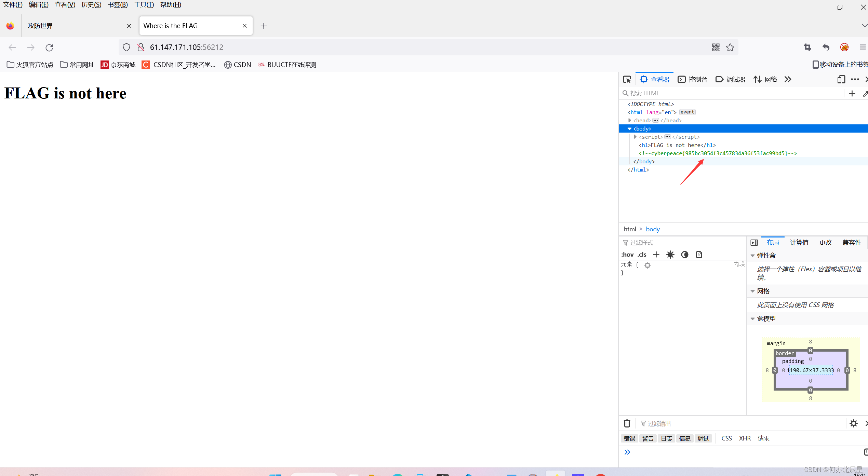Open the 火狐官方站点 bookmark folder
Screen dimensions: 868x476
[30, 65]
